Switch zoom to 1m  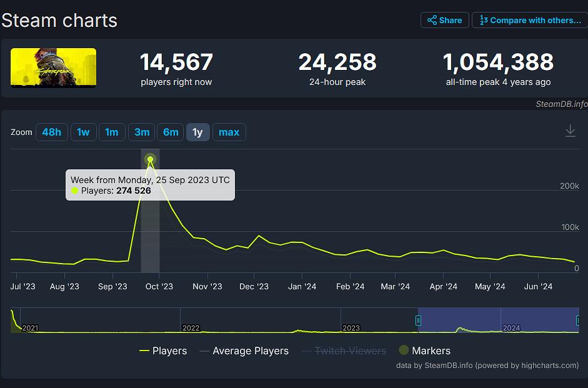click(x=111, y=132)
